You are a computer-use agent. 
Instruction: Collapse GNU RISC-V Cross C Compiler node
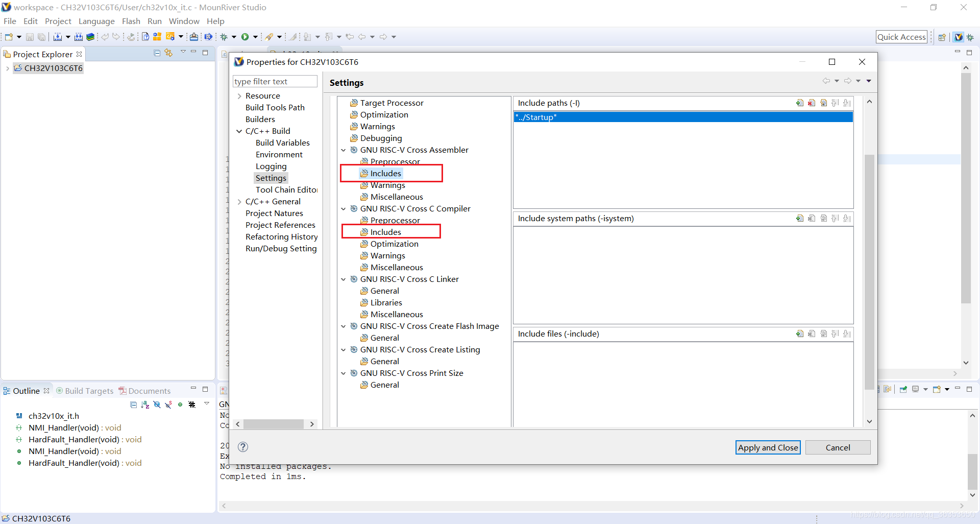(344, 209)
